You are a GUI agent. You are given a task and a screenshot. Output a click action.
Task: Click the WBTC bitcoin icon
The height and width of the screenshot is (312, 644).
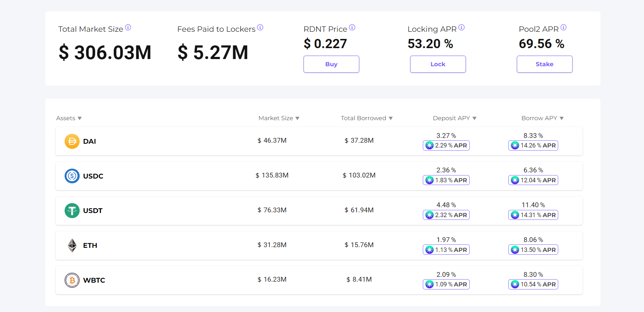[72, 280]
